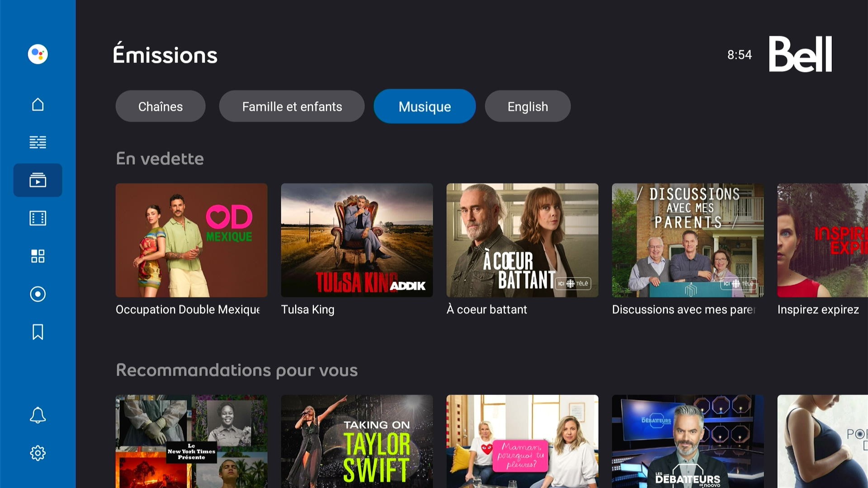Image resolution: width=868 pixels, height=488 pixels.
Task: Open Occupation Double Mexique show
Action: tap(191, 240)
